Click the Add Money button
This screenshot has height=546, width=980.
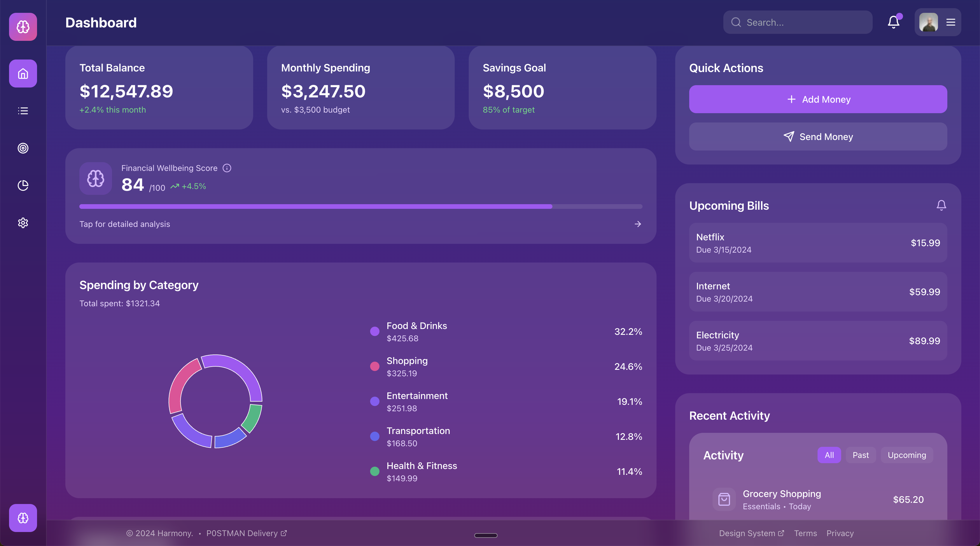pyautogui.click(x=818, y=99)
